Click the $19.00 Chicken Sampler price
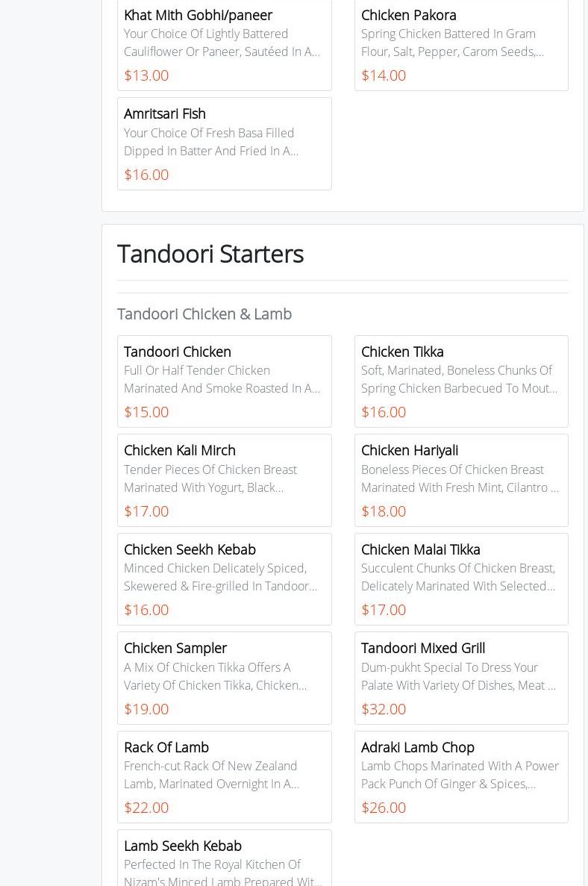The height and width of the screenshot is (886, 588). coord(146,708)
